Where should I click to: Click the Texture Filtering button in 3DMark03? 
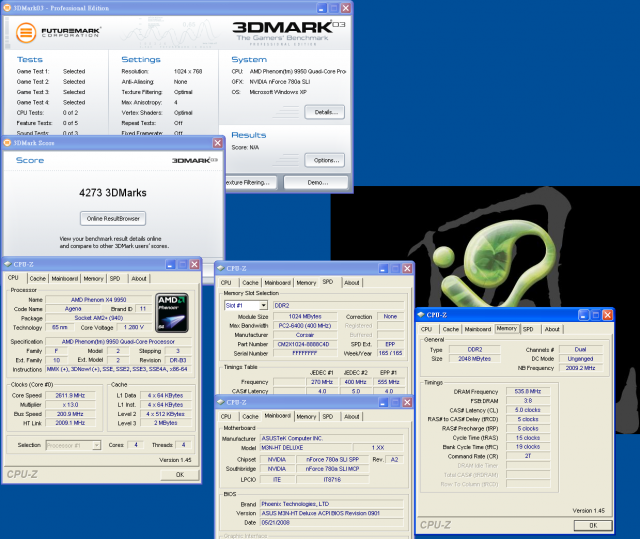(251, 182)
